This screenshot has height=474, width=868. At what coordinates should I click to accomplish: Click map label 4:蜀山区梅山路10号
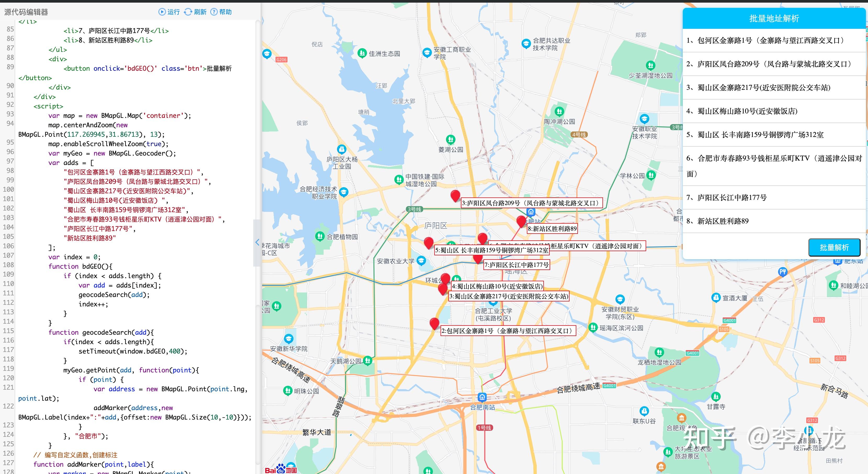[497, 286]
